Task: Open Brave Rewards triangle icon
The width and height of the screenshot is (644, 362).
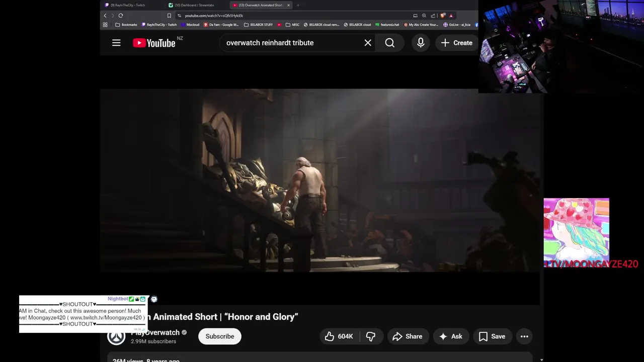Action: [451, 16]
